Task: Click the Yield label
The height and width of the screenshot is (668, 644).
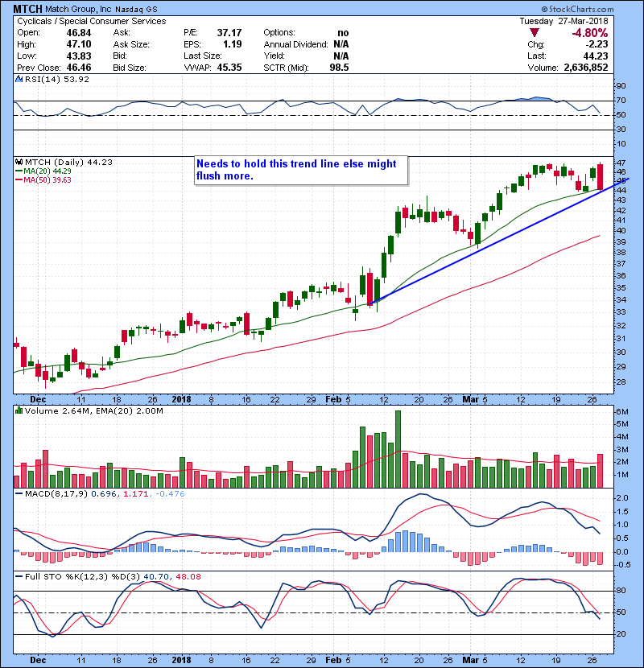Action: point(274,56)
